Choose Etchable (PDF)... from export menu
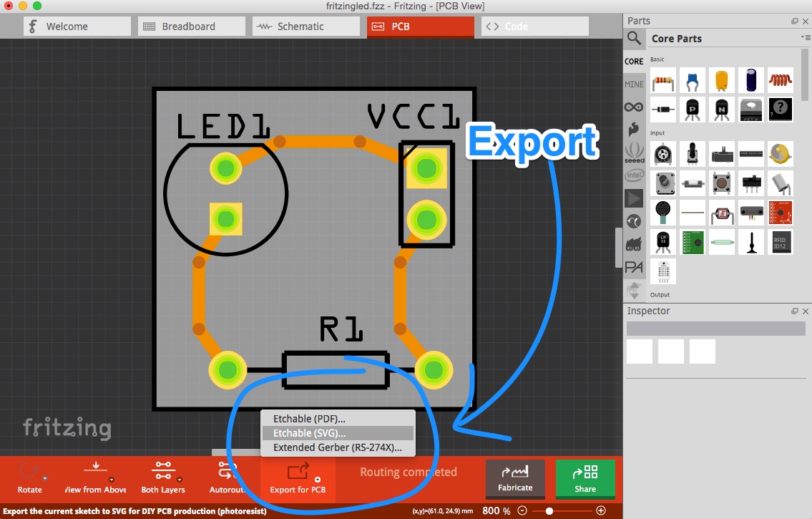812x519 pixels. tap(338, 419)
